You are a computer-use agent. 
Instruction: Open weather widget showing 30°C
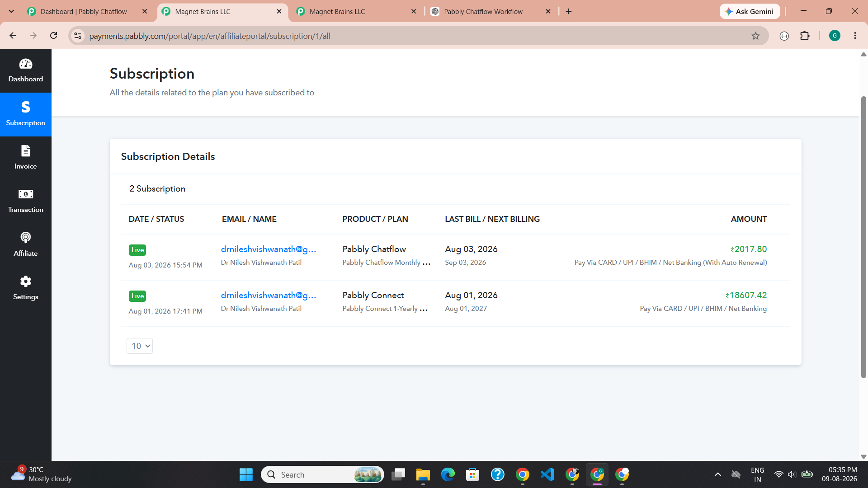[x=42, y=474]
